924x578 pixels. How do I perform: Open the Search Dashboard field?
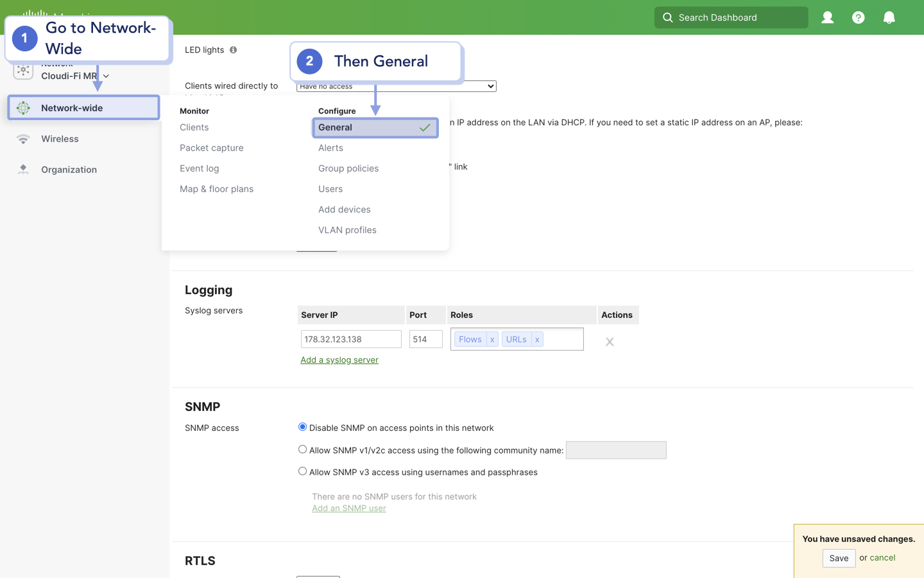(731, 17)
